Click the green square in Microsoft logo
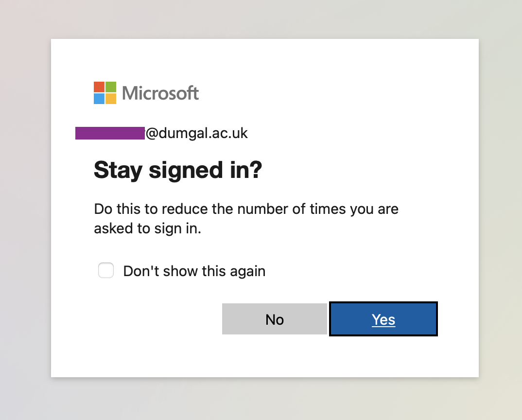This screenshot has height=420, width=522. [111, 87]
